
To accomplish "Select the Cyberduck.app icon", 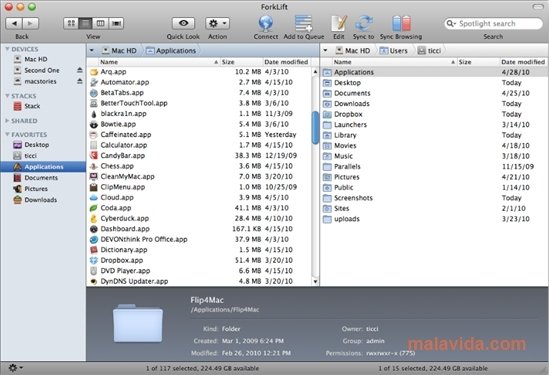I will (x=93, y=218).
